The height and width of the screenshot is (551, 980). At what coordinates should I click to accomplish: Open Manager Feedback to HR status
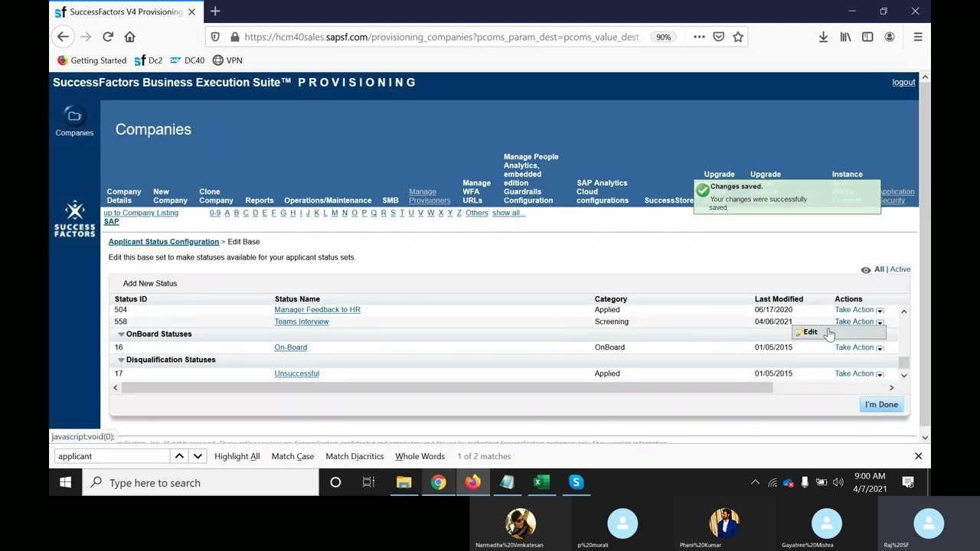[x=317, y=310]
